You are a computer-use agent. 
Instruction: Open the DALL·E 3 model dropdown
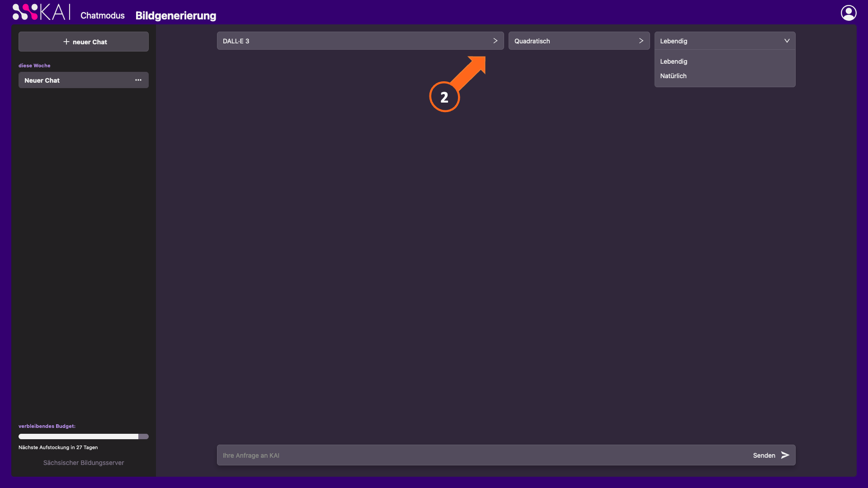tap(360, 41)
